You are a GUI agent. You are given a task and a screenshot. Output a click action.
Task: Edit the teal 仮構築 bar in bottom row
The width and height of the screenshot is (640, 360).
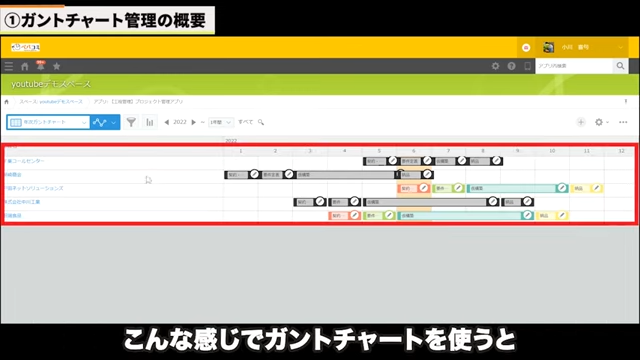pyautogui.click(x=527, y=215)
